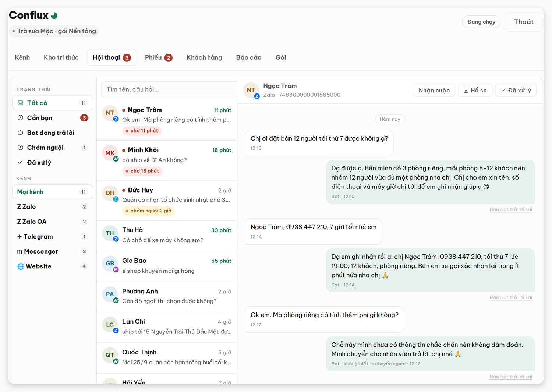The width and height of the screenshot is (552, 392).
Task: Click the globe icon for Website channel
Action: tap(21, 266)
